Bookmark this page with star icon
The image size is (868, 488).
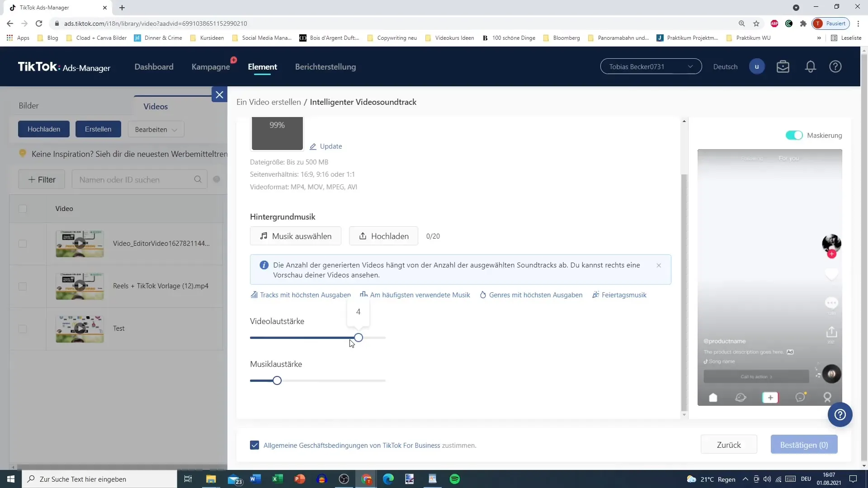click(x=756, y=23)
